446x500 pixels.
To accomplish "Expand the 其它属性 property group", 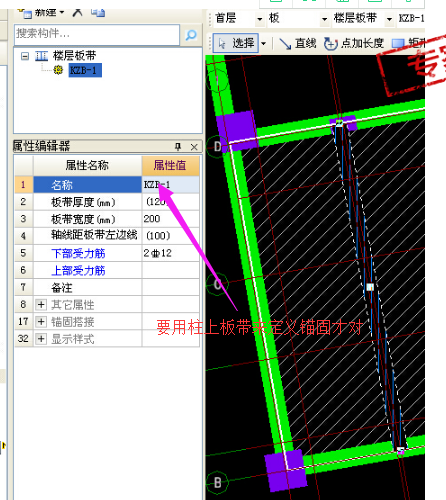I will (x=41, y=304).
